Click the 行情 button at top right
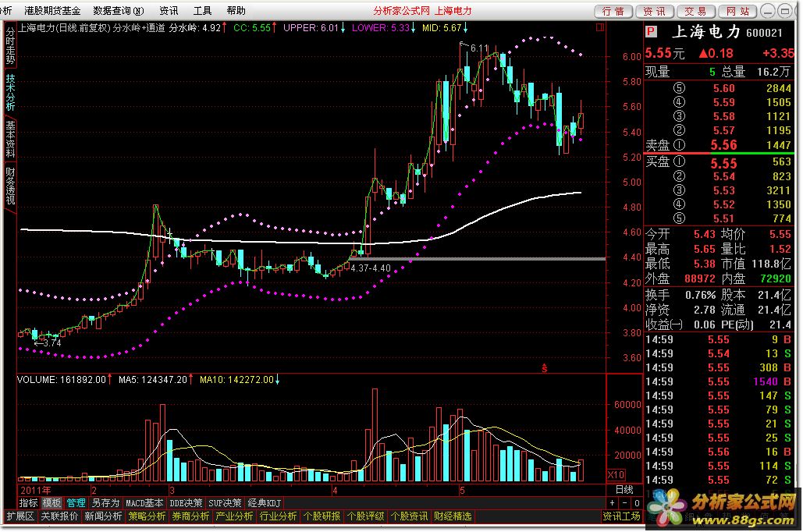This screenshot has height=532, width=803. [613, 11]
